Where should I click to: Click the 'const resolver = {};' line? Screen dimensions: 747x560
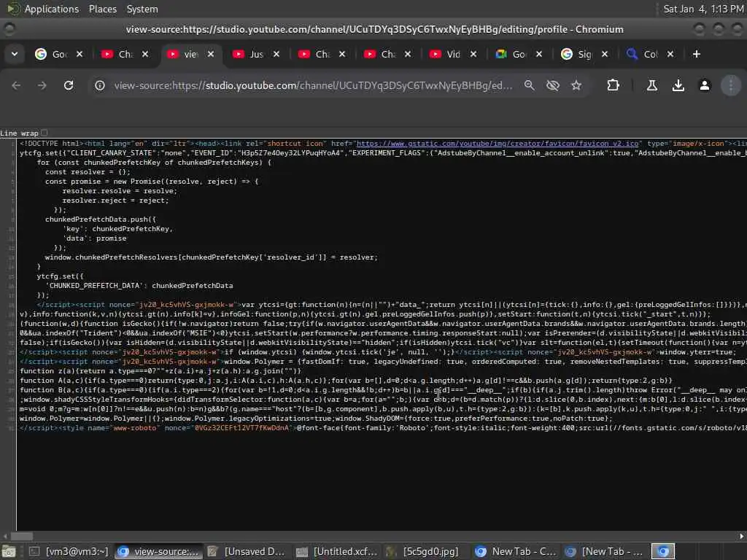pos(88,172)
